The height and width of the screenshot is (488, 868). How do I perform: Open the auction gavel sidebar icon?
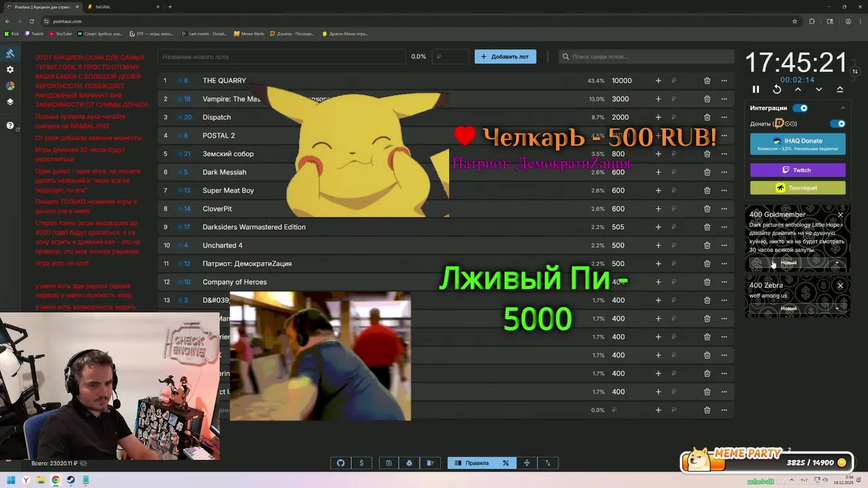(x=10, y=54)
